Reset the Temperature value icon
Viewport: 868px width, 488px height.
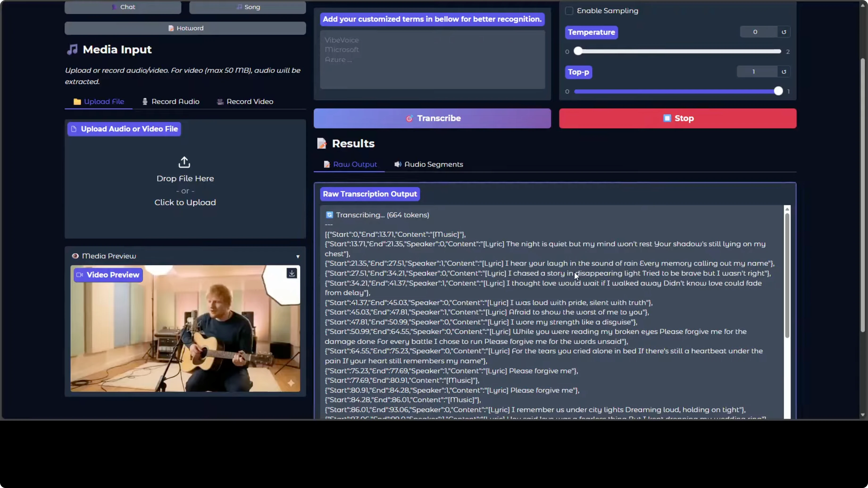coord(784,32)
